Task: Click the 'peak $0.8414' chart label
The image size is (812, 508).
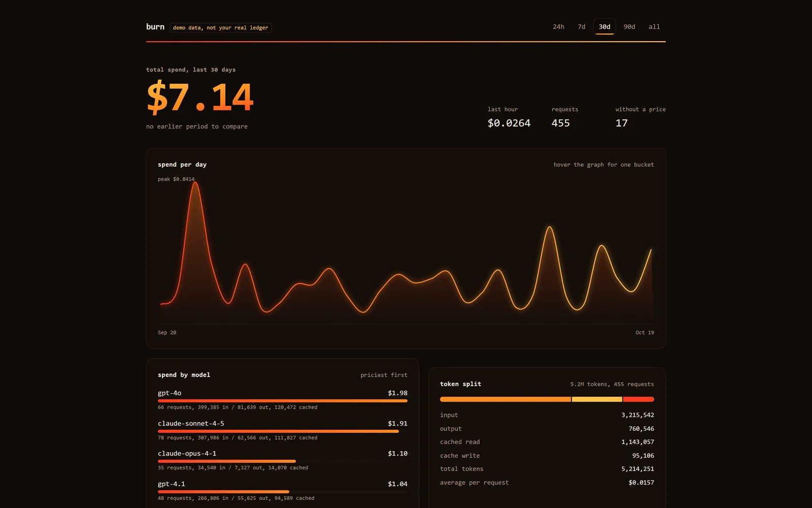Action: click(x=176, y=179)
